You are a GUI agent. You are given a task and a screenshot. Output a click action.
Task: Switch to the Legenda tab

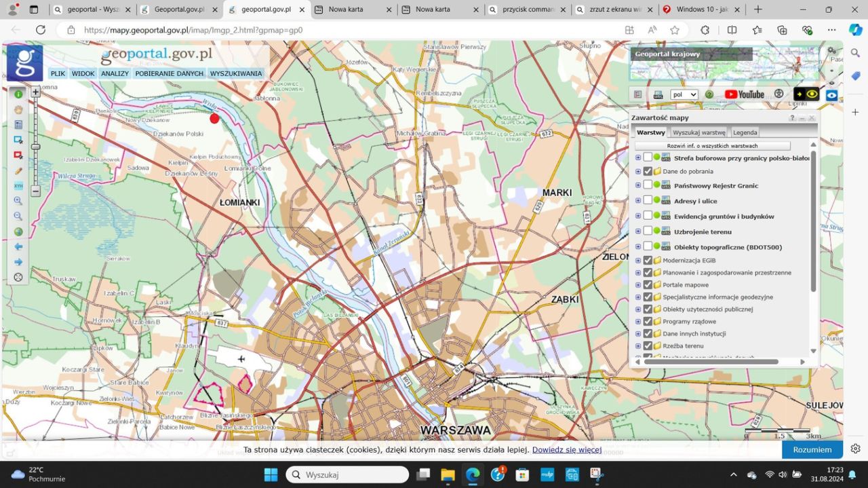[745, 132]
